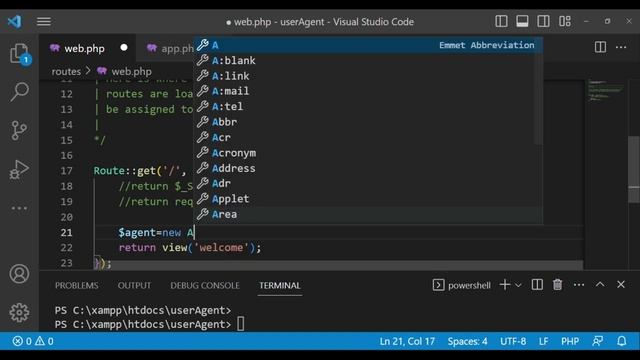Open feedback icon in status bar

(x=598, y=341)
